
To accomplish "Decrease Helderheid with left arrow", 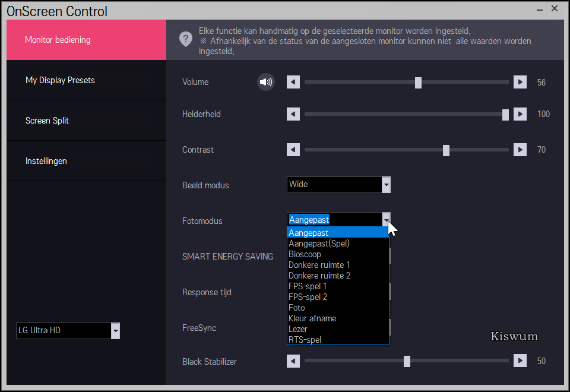I will (x=293, y=114).
